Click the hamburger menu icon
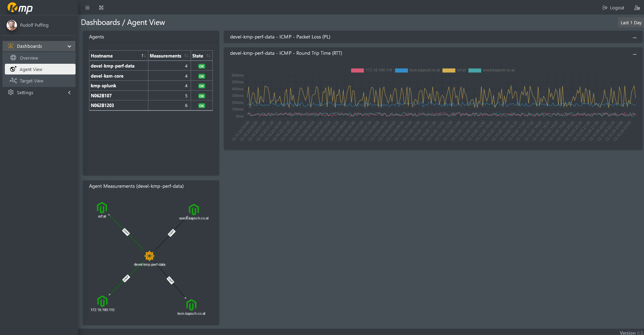The width and height of the screenshot is (644, 335). (x=87, y=8)
